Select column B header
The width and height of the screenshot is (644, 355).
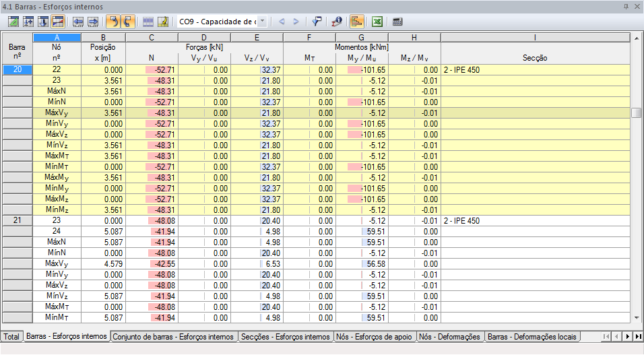click(103, 38)
